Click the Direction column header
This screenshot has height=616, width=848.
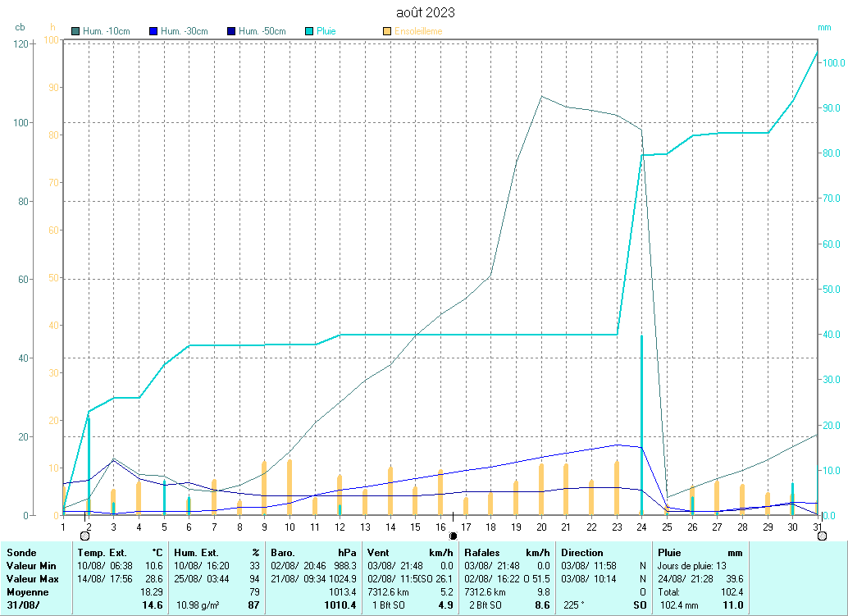583,553
